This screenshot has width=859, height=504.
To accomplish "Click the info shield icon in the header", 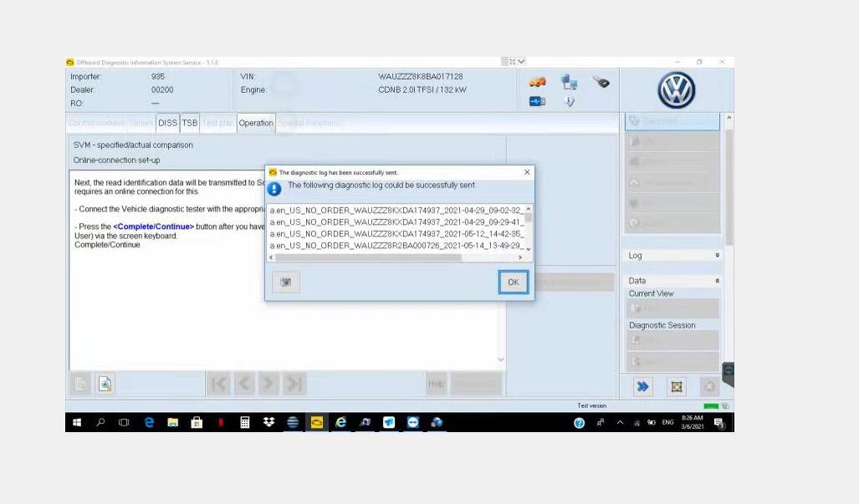I will (x=570, y=101).
